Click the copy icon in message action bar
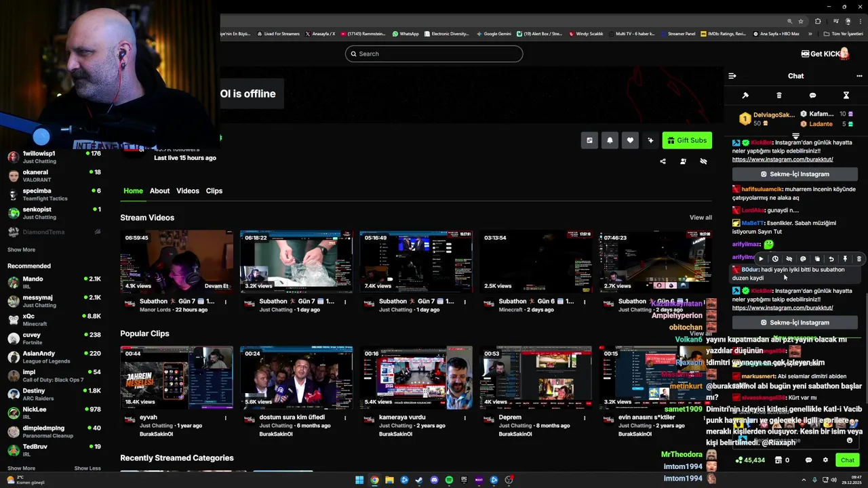868x488 pixels. (x=817, y=259)
